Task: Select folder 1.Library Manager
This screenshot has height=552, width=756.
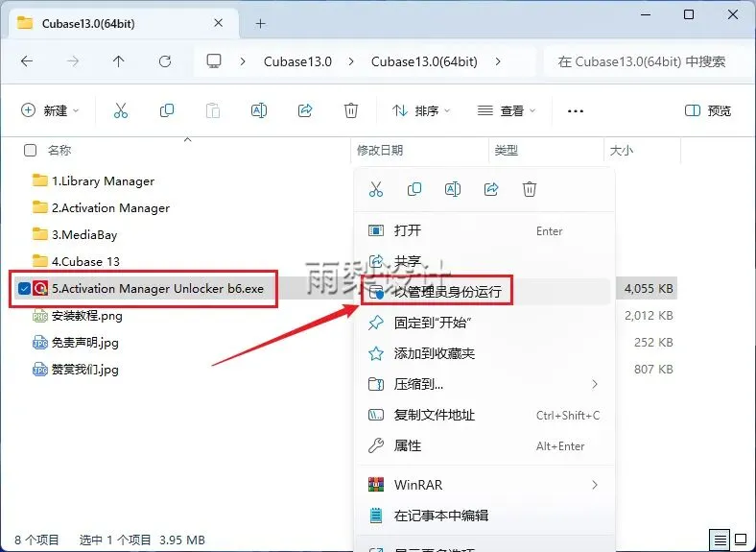Action: point(103,180)
